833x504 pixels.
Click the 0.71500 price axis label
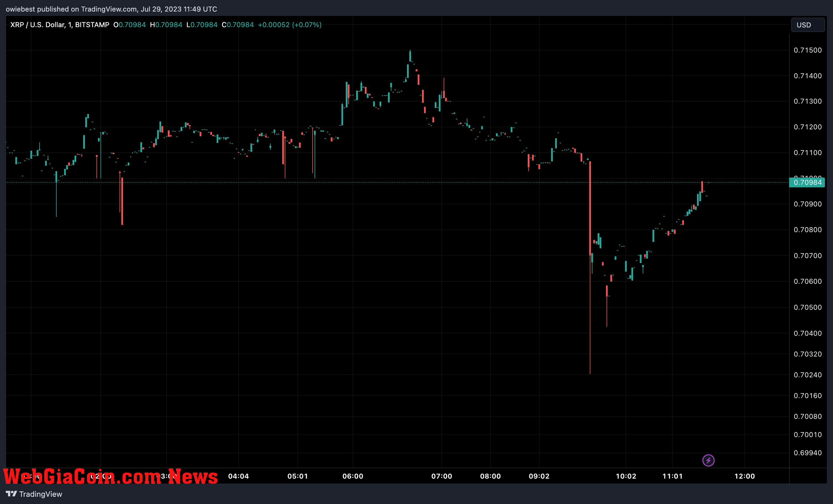808,50
